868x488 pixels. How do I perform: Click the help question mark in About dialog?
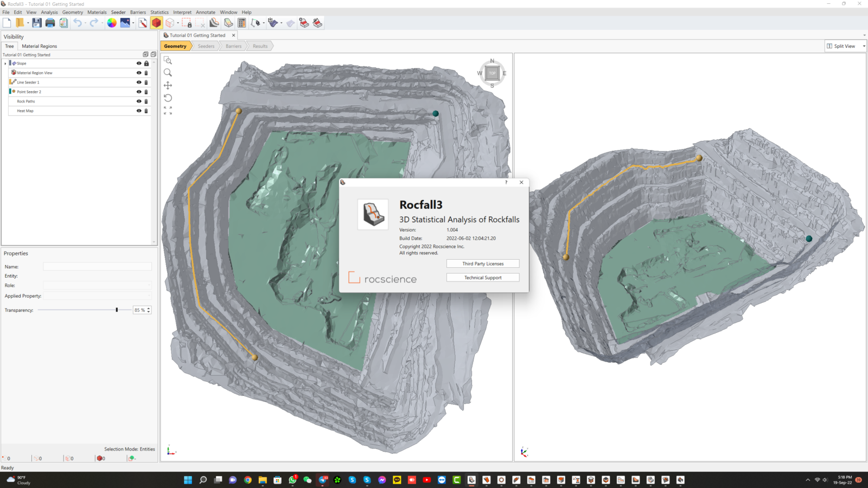[506, 182]
